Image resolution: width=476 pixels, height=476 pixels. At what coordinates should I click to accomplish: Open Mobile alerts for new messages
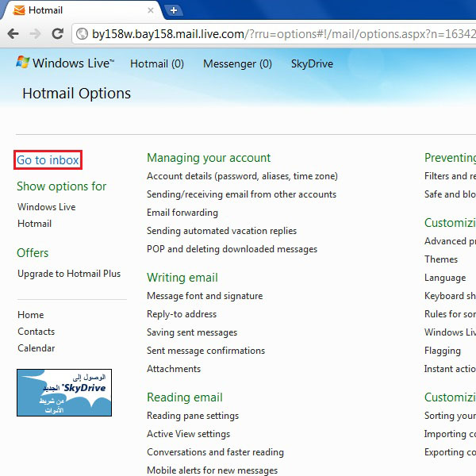(x=212, y=470)
